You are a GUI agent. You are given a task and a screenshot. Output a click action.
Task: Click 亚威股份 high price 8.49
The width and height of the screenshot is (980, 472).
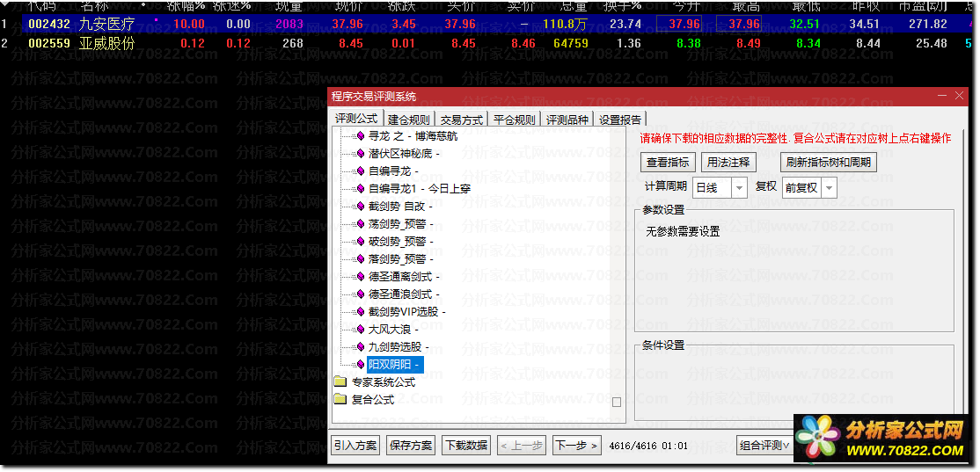748,43
